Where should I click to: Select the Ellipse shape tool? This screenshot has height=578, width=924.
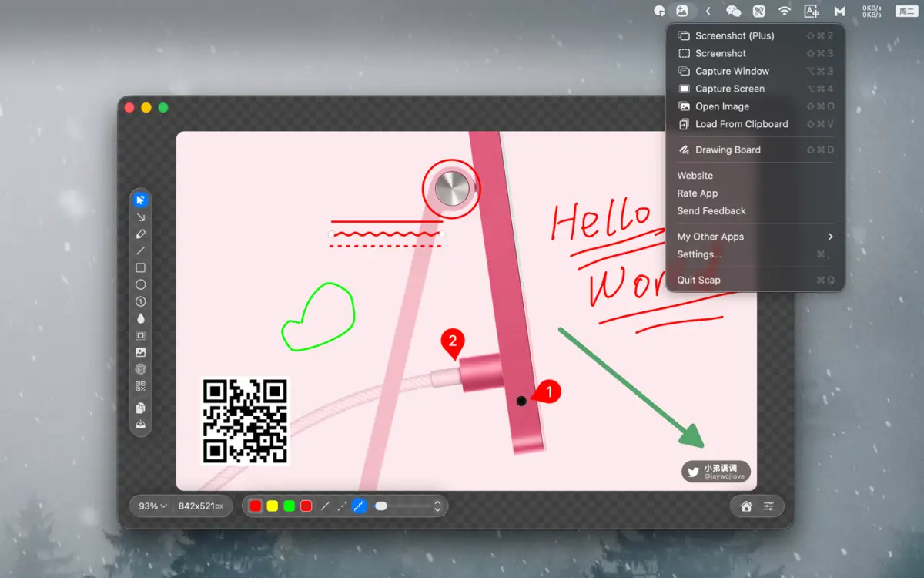pos(140,284)
